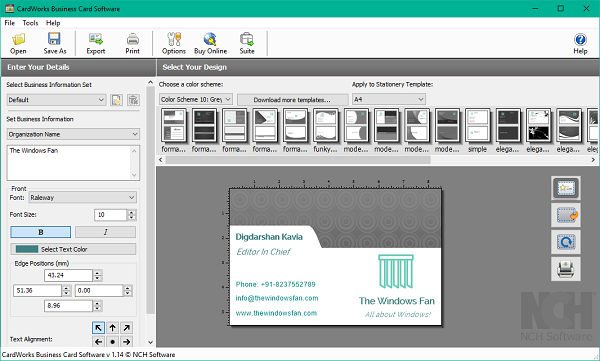Select 'info@thewindowsfan.com' on card
Image resolution: width=600 pixels, height=361 pixels.
tap(277, 298)
